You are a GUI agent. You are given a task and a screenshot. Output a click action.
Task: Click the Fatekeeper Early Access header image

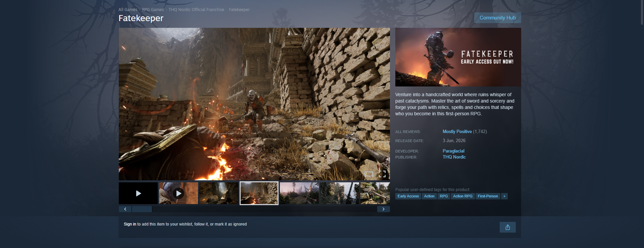[x=458, y=57]
